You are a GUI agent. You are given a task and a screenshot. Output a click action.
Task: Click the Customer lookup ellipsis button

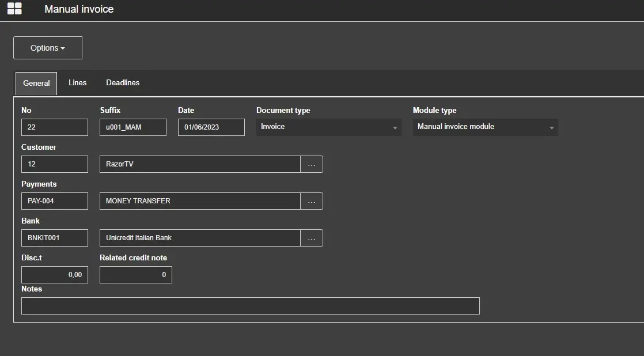click(312, 164)
